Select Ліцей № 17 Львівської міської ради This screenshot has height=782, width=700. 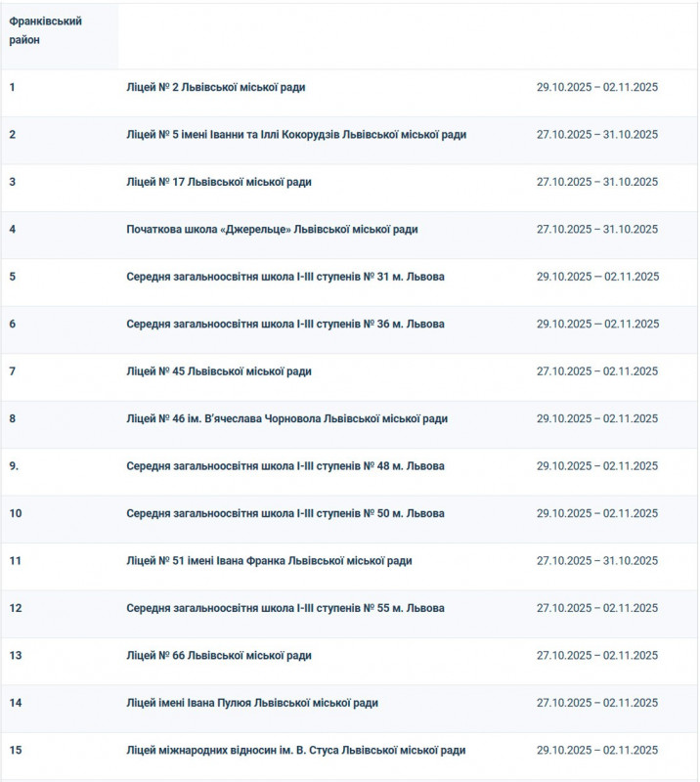tap(219, 182)
